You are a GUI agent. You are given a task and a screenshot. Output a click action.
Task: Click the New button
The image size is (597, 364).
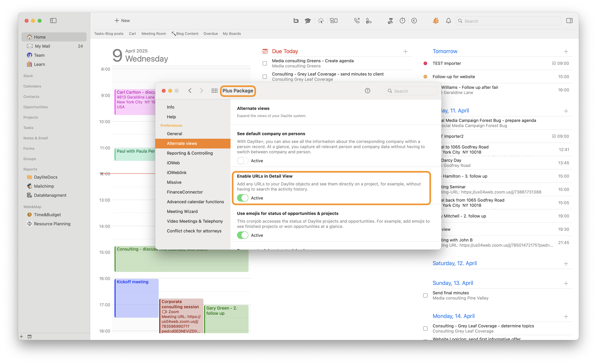click(x=122, y=21)
